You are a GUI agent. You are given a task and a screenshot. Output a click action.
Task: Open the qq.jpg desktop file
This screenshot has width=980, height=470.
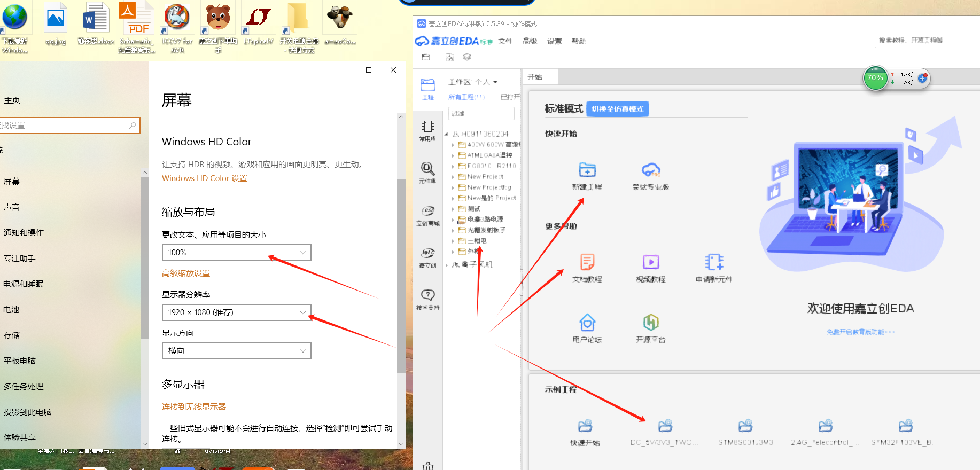click(56, 24)
